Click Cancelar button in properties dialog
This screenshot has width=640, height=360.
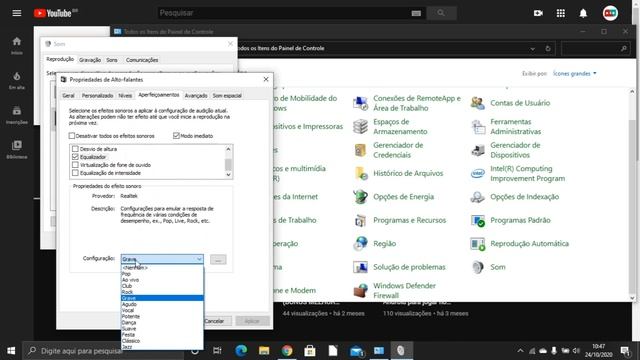(x=214, y=321)
